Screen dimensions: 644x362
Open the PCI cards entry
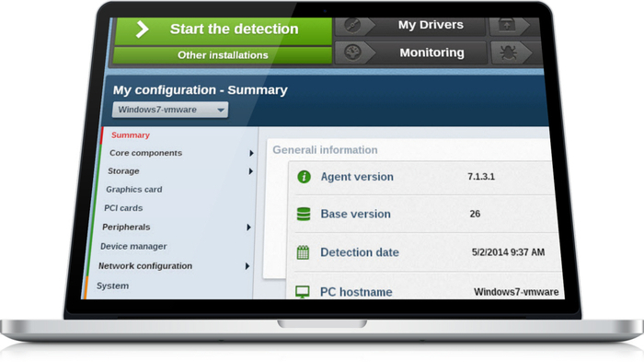coord(123,208)
